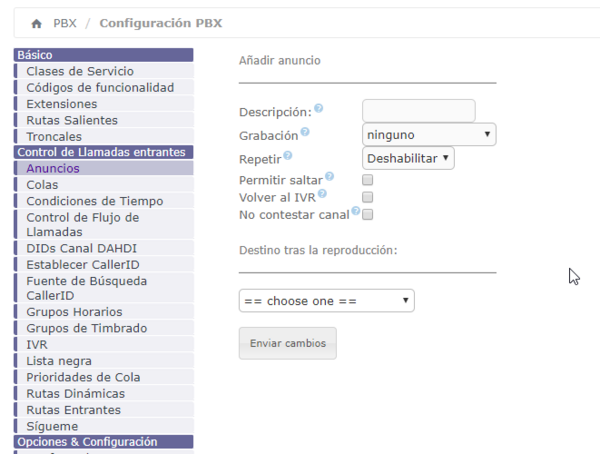Image resolution: width=600 pixels, height=454 pixels.
Task: Click help icon beside No contestar canal
Action: coord(355,211)
